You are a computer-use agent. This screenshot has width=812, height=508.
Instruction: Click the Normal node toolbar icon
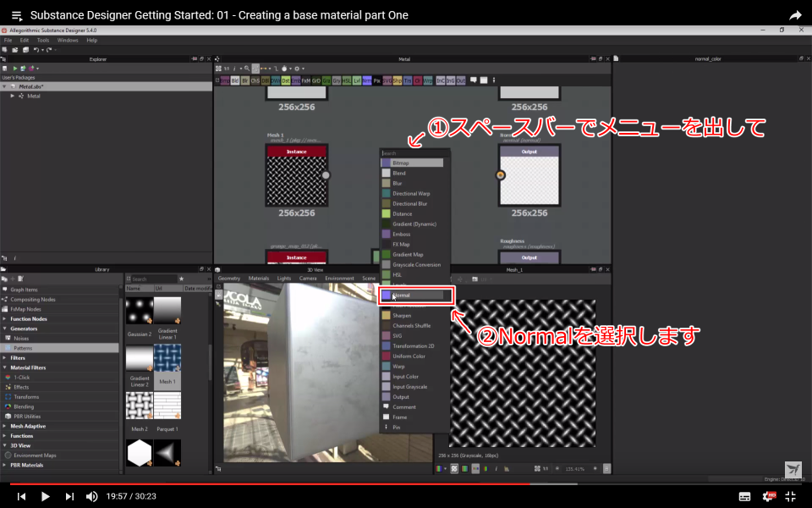[367, 80]
